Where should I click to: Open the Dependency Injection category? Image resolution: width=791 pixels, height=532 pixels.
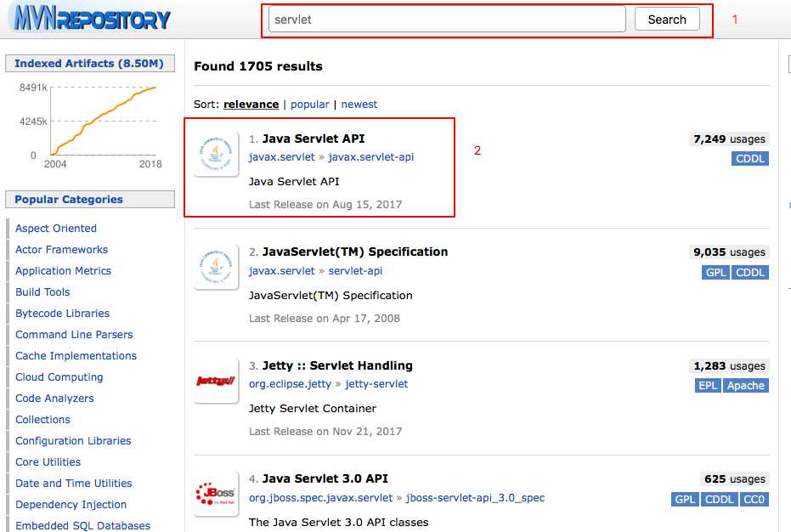pos(71,504)
